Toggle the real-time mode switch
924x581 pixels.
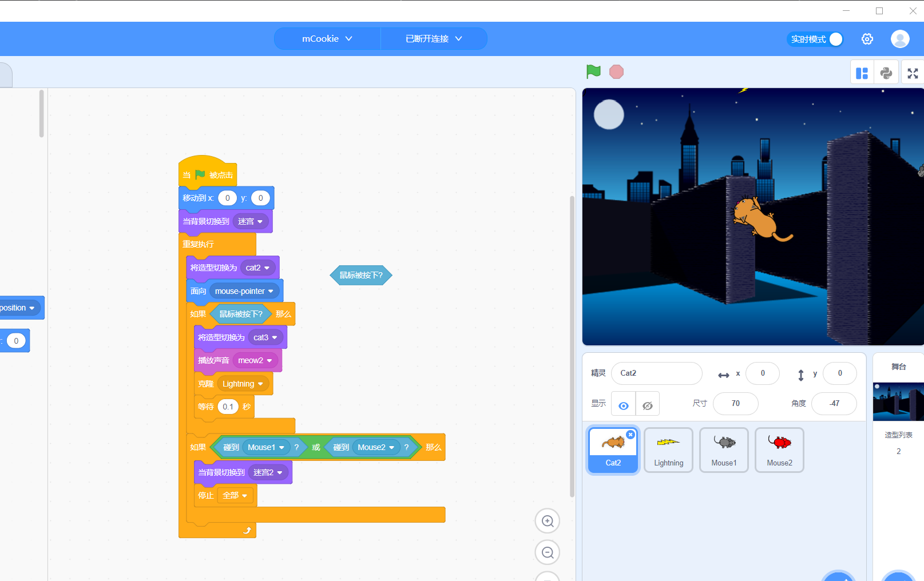click(835, 39)
